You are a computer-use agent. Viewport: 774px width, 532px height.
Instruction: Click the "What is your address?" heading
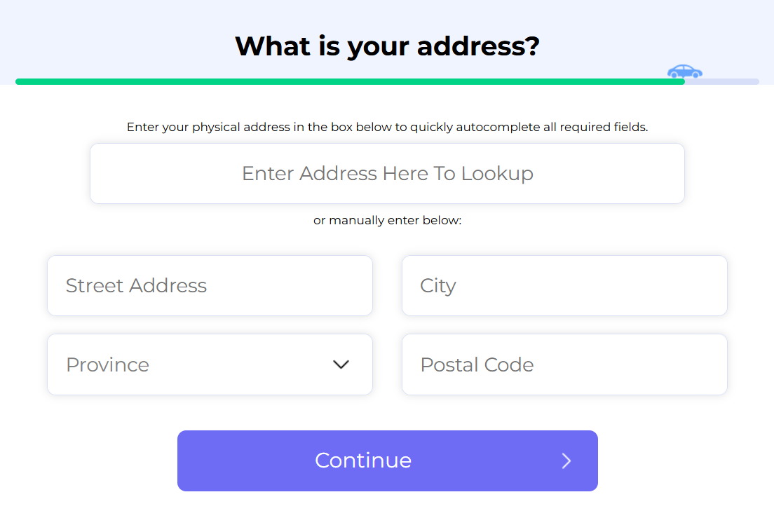[x=387, y=46]
